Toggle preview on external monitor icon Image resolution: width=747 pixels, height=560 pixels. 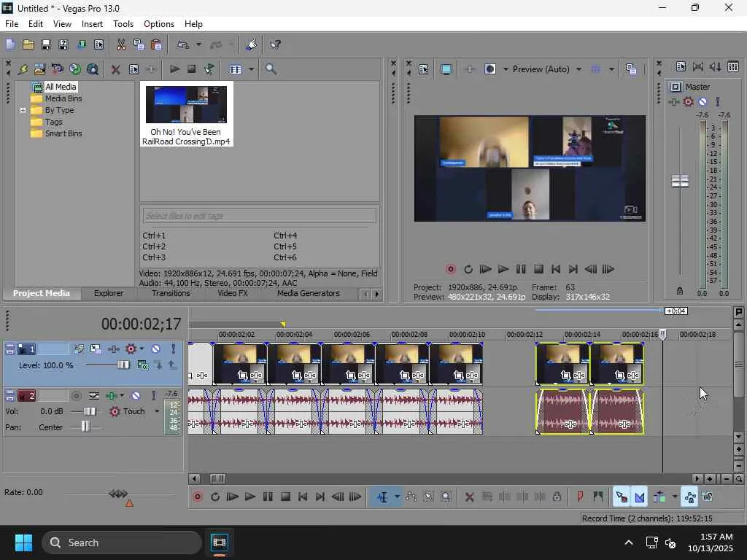click(x=446, y=69)
